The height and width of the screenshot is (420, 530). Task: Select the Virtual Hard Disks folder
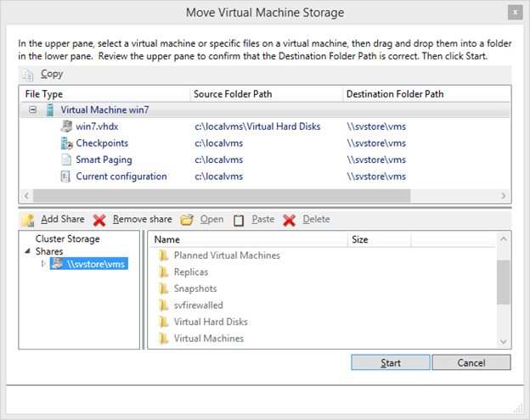[x=211, y=322]
